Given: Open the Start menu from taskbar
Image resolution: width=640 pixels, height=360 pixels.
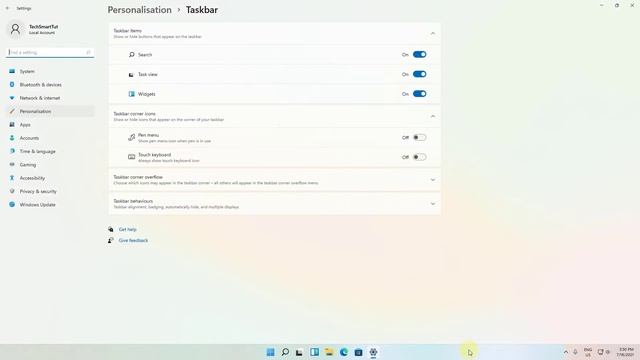Looking at the screenshot, I should tap(270, 352).
